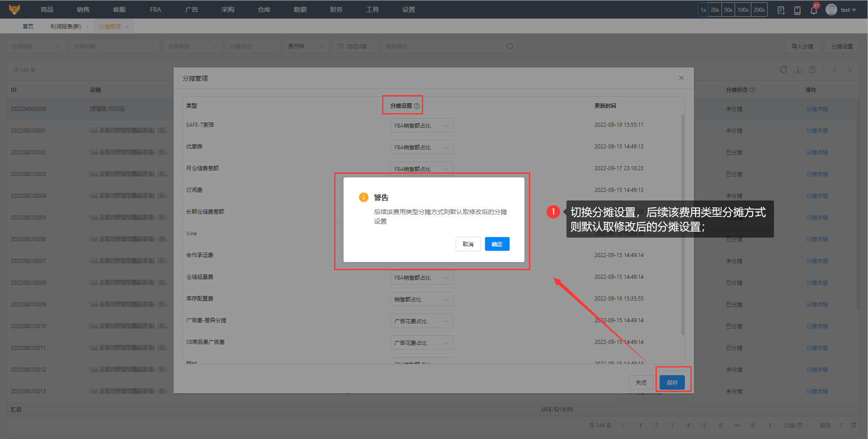Go to next page in pagination
The image size is (868, 439).
pyautogui.click(x=770, y=425)
